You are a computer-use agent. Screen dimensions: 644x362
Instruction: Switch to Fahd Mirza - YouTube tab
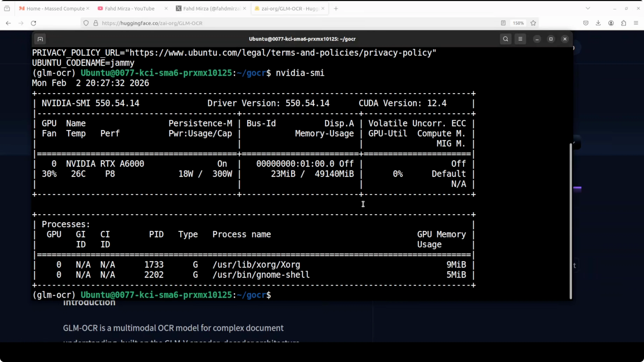tap(129, 9)
